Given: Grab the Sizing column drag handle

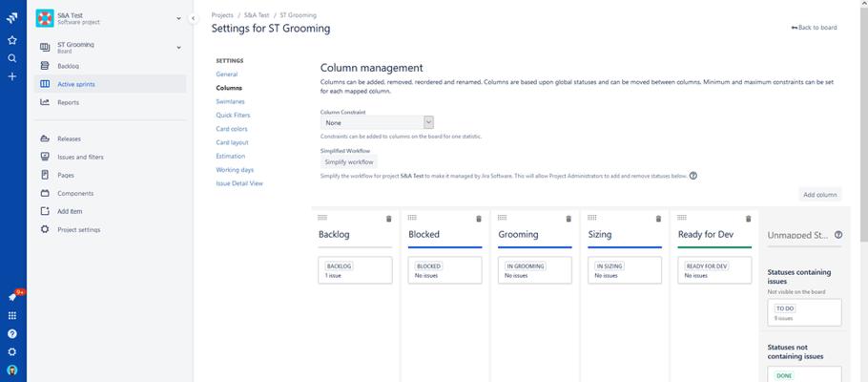Looking at the screenshot, I should click(592, 218).
